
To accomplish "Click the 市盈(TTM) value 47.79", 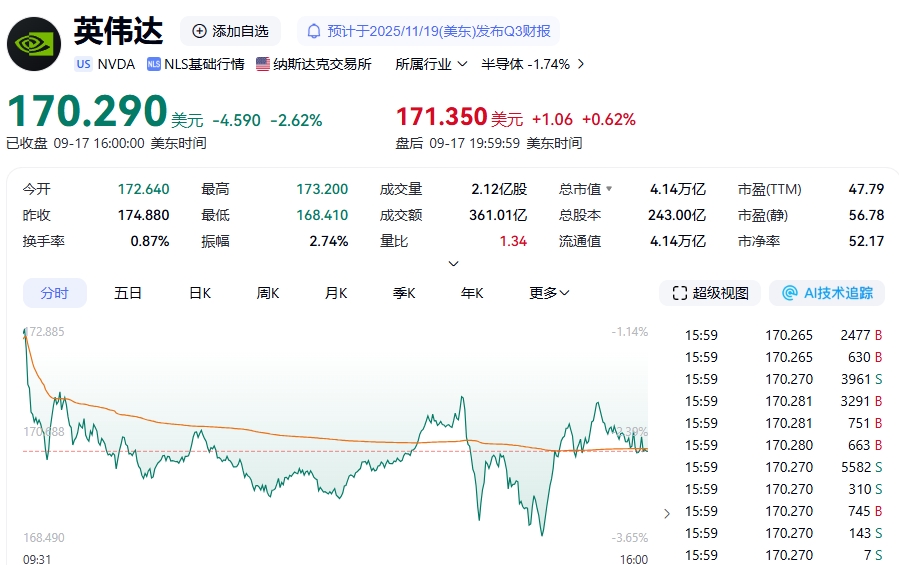I will (x=866, y=189).
